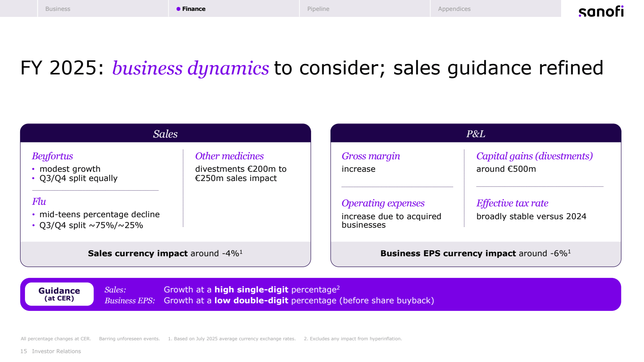Select the Finance section tab
This screenshot has height=362, width=644.
(x=233, y=8)
